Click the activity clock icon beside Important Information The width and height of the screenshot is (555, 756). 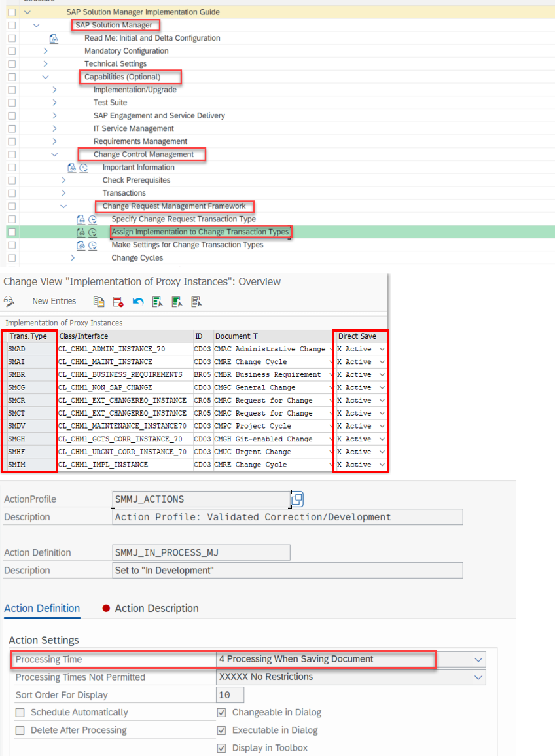pos(83,168)
